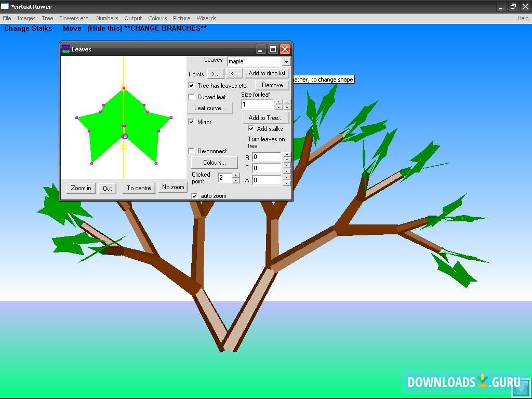Decrease Clicked point with down arrow
532x399 pixels.
[x=236, y=180]
